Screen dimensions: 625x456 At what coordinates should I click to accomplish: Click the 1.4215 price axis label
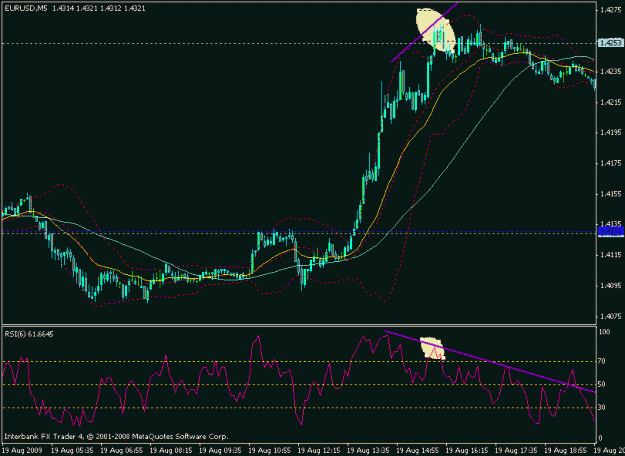click(611, 102)
